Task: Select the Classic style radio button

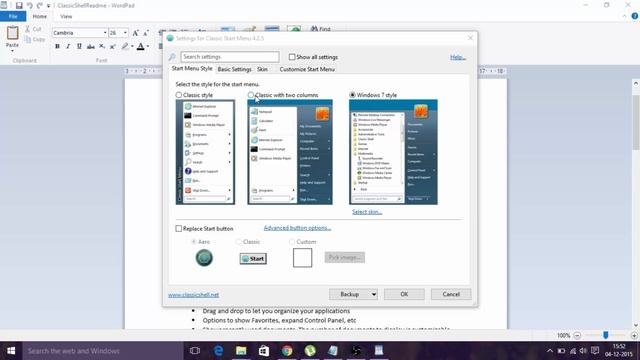Action: [178, 95]
